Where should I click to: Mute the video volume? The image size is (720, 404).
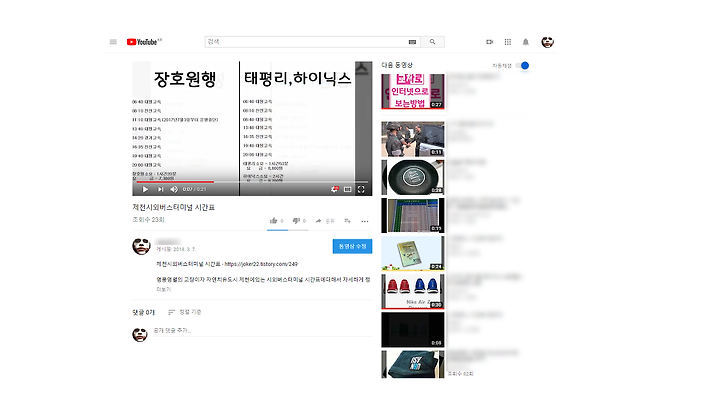(174, 189)
